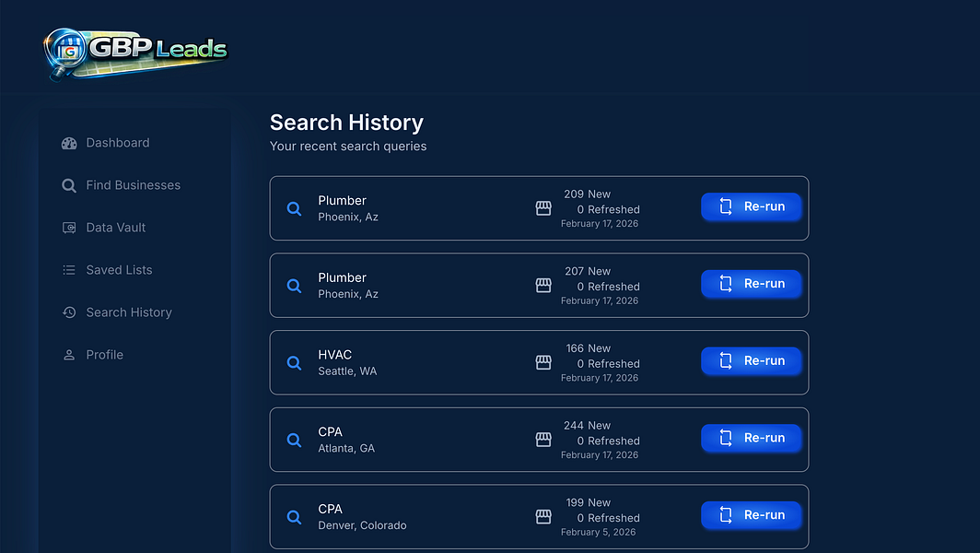The width and height of the screenshot is (980, 553).
Task: Click search icon in 209 New Plumber row
Action: [294, 209]
